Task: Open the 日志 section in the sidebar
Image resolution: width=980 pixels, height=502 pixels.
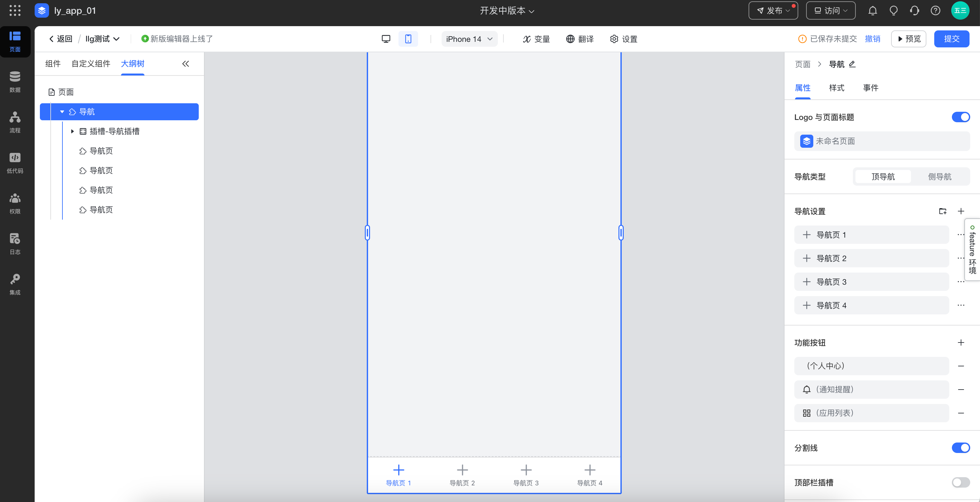Action: (x=15, y=244)
